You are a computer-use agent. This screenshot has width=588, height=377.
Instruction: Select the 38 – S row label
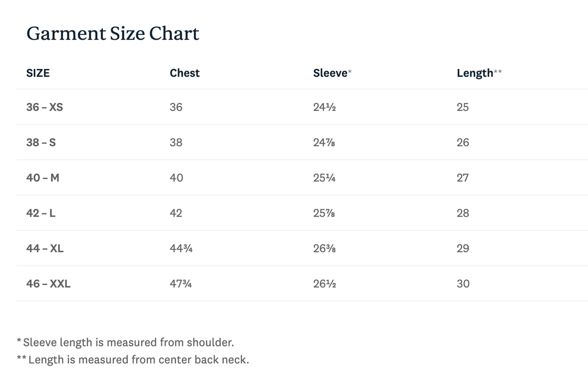coord(41,143)
